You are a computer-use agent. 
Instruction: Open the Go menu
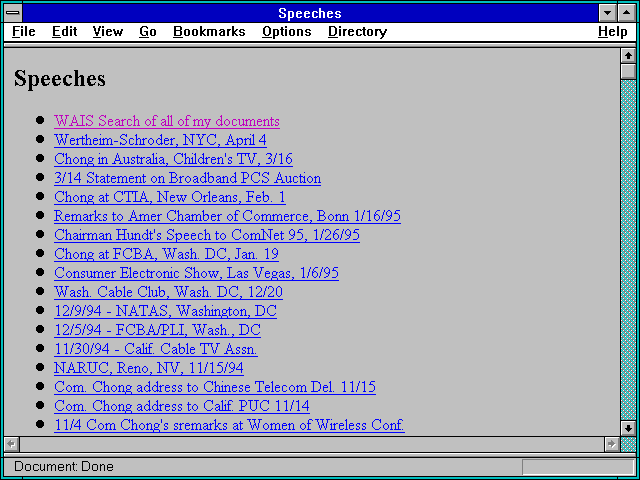pos(148,31)
